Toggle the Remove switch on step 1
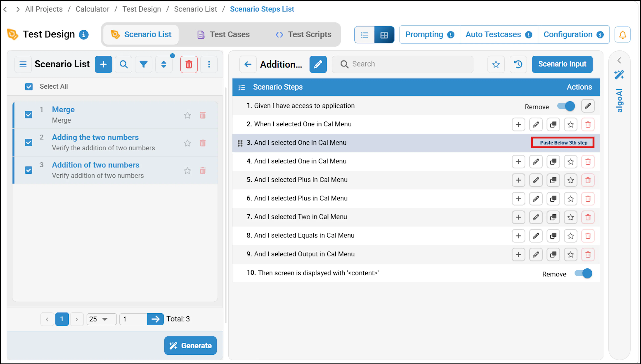The width and height of the screenshot is (641, 364). 566,106
